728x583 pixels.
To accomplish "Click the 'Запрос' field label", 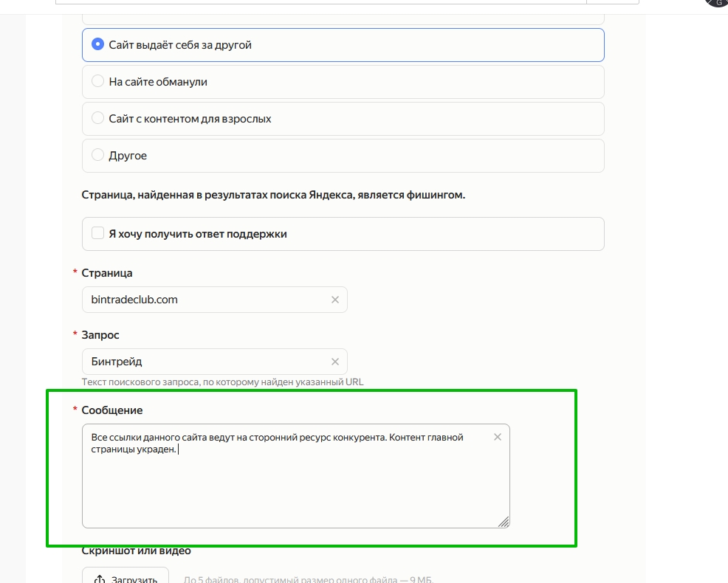I will point(100,335).
